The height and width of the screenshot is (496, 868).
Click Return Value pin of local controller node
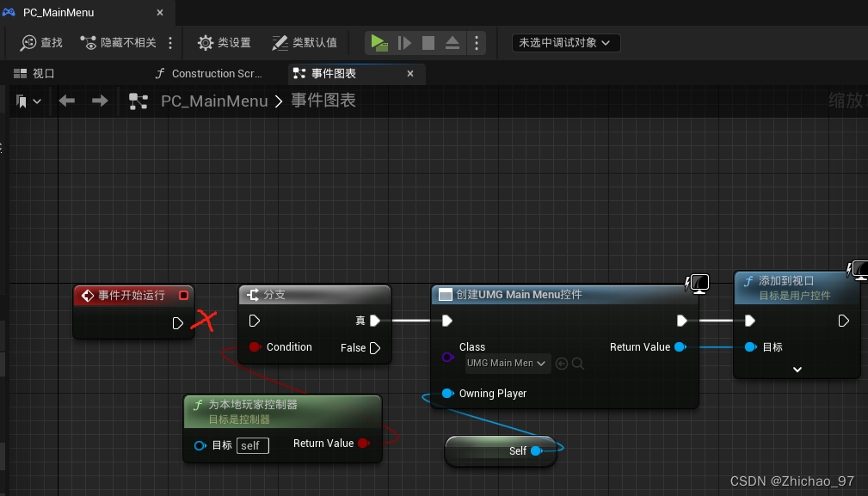point(364,443)
